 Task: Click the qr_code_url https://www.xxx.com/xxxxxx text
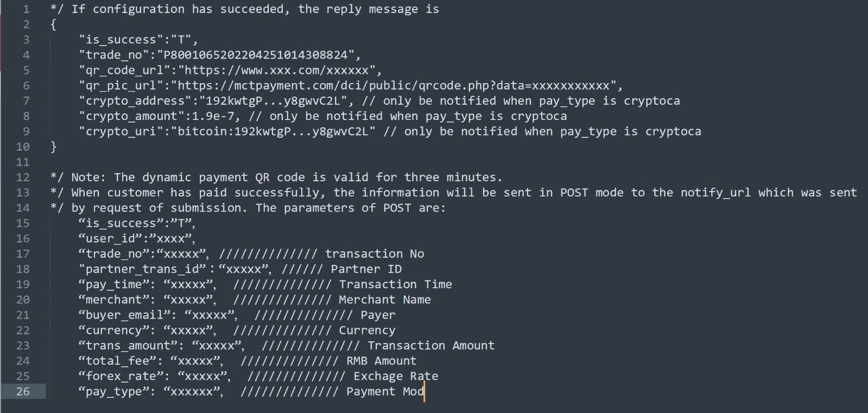point(277,70)
